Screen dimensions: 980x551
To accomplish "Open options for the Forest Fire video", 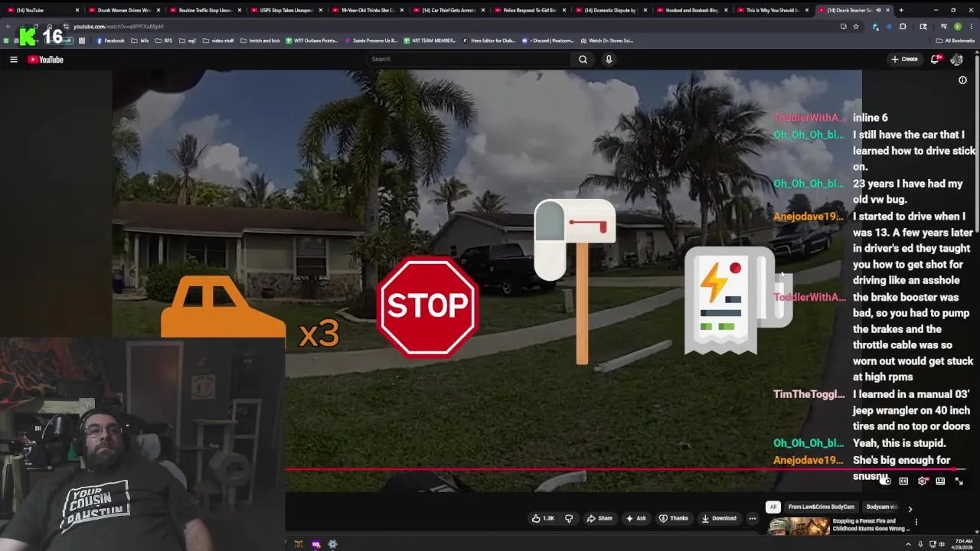I will [x=916, y=523].
